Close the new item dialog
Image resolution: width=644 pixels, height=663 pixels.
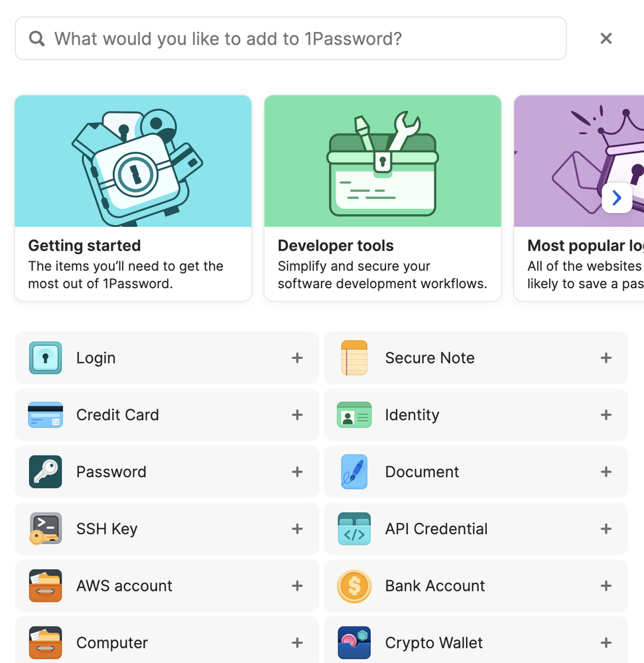[606, 38]
